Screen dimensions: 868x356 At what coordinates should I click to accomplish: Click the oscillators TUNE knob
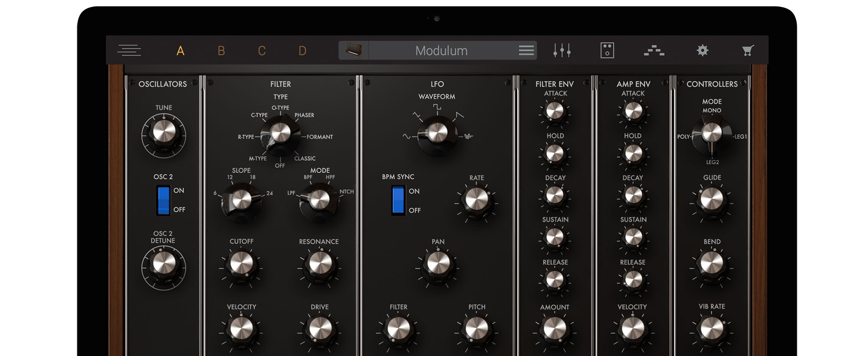point(164,134)
